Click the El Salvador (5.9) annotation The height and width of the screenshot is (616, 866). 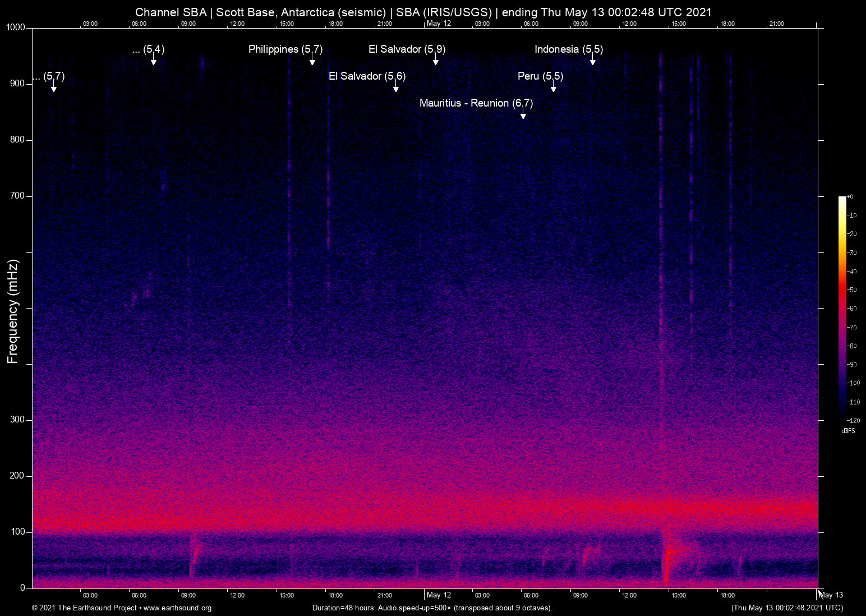click(x=407, y=49)
